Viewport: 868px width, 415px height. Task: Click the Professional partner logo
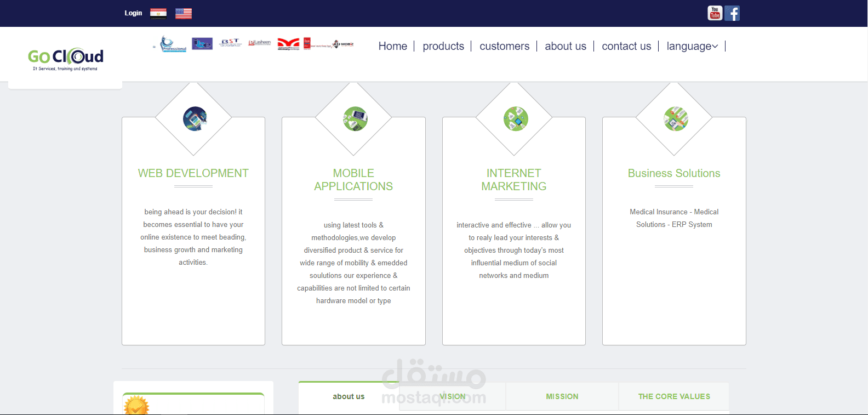click(x=173, y=43)
